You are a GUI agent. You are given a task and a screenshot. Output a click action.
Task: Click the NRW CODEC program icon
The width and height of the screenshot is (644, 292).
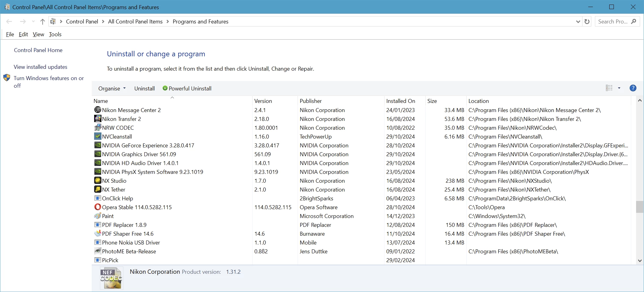point(97,128)
